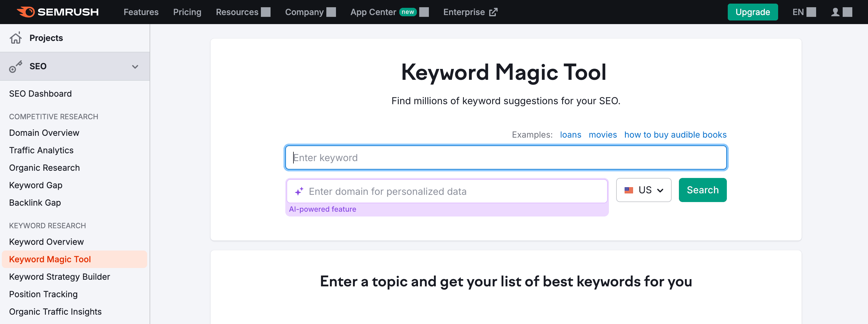Click the Semrush logo

click(58, 12)
